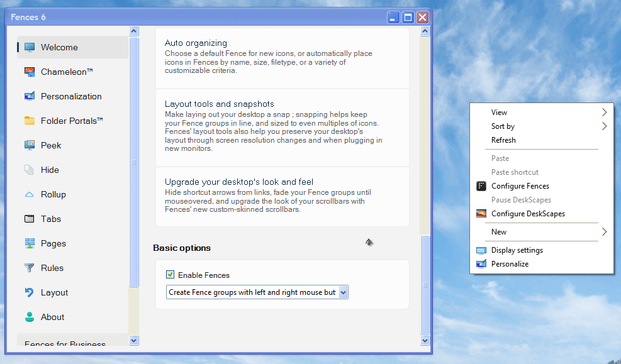Open the New submenu in context menu

tap(604, 232)
